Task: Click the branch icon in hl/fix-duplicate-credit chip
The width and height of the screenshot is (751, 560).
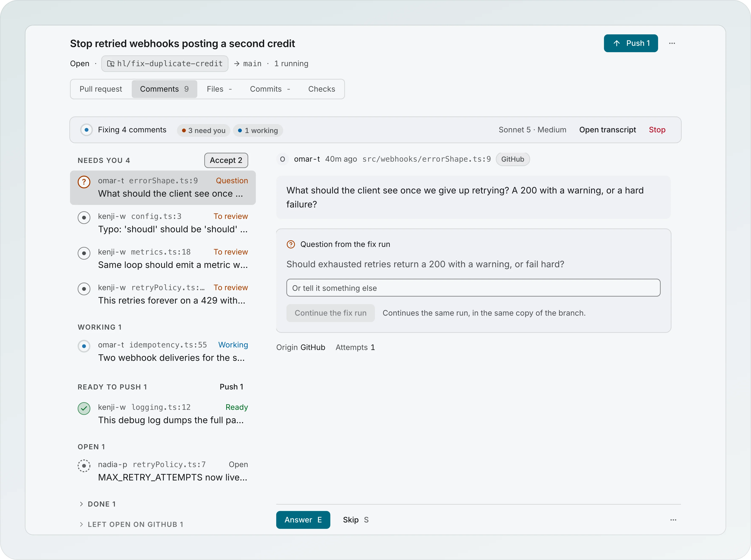Action: pos(111,64)
